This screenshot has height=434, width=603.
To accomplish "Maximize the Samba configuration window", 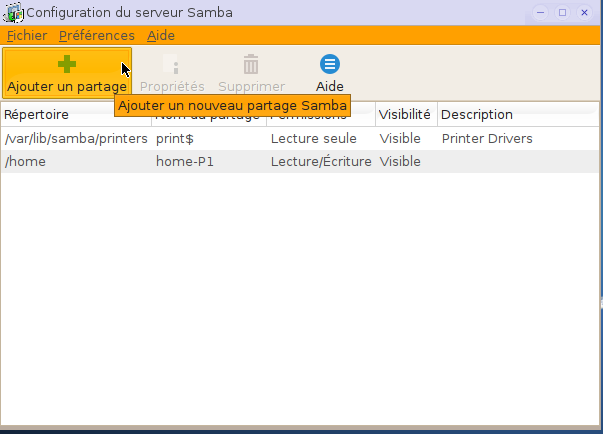I will pos(562,13).
